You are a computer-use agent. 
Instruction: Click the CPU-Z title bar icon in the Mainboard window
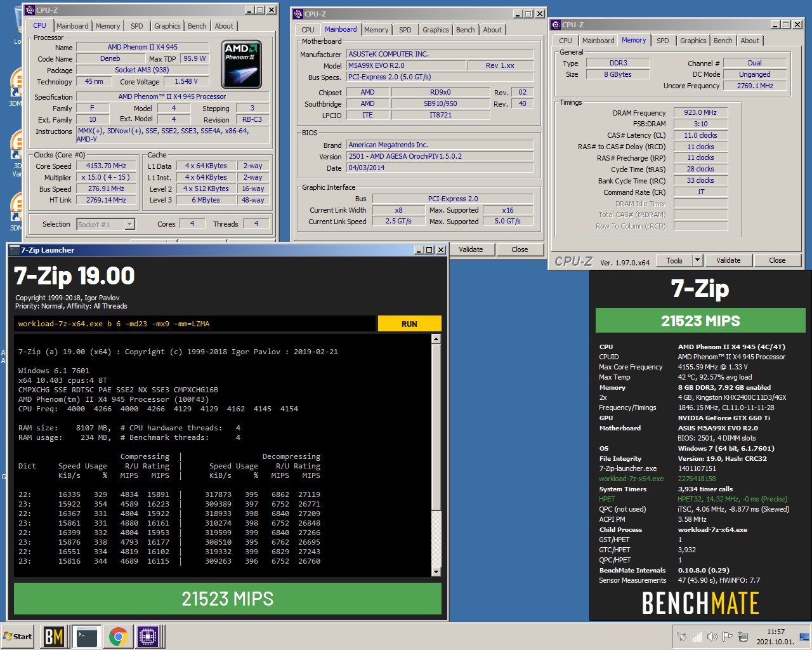(298, 13)
